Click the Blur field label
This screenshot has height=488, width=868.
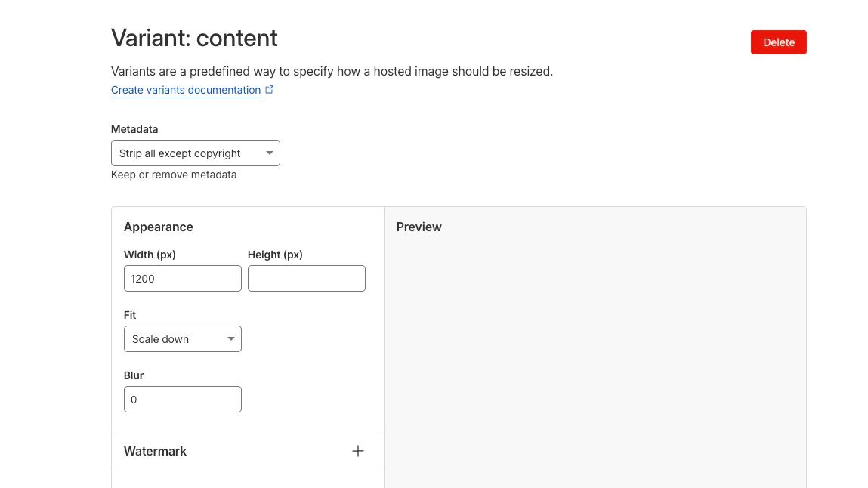coord(134,375)
